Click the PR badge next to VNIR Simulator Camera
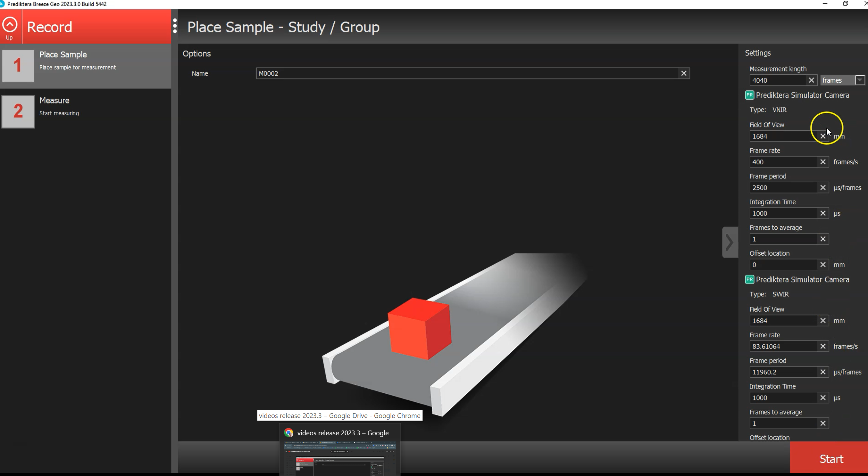The width and height of the screenshot is (868, 476). [x=750, y=95]
